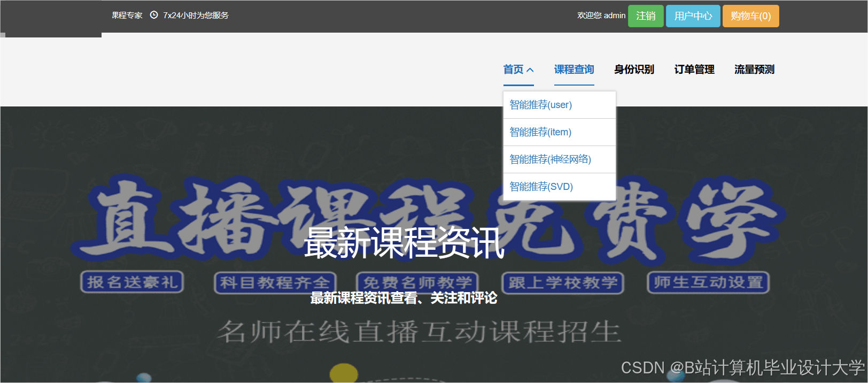Click the 7x24小时为您服务 text
Image resolution: width=868 pixels, height=383 pixels.
[196, 16]
